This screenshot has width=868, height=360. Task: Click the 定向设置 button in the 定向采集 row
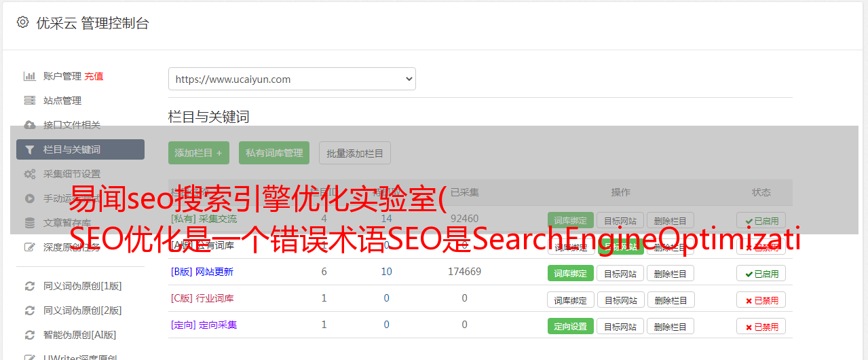(571, 326)
